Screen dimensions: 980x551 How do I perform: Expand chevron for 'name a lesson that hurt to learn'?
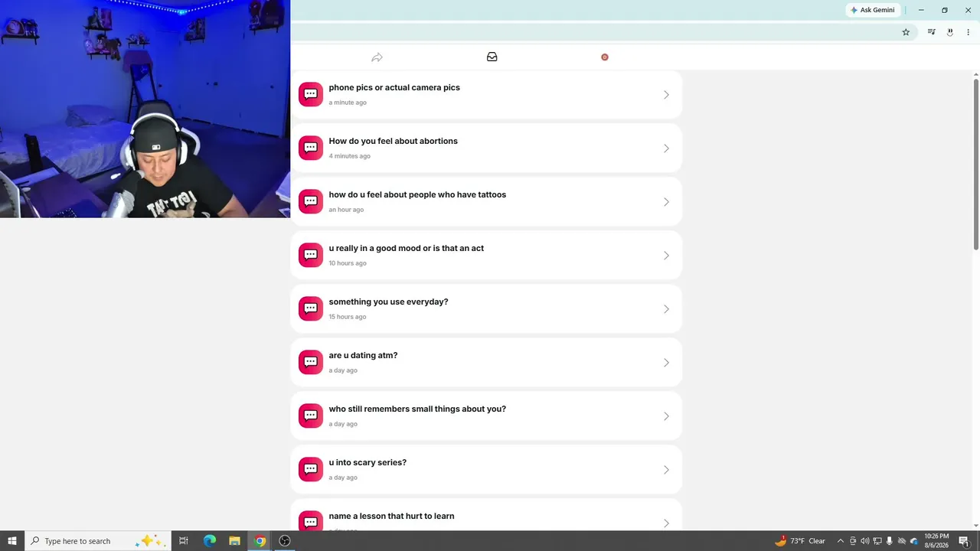pos(666,523)
